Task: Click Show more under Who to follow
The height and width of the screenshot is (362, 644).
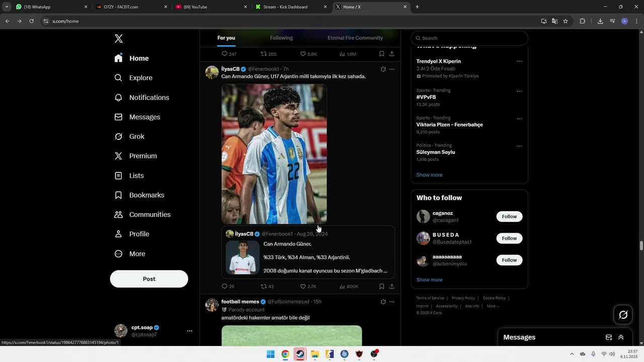Action: tap(429, 280)
